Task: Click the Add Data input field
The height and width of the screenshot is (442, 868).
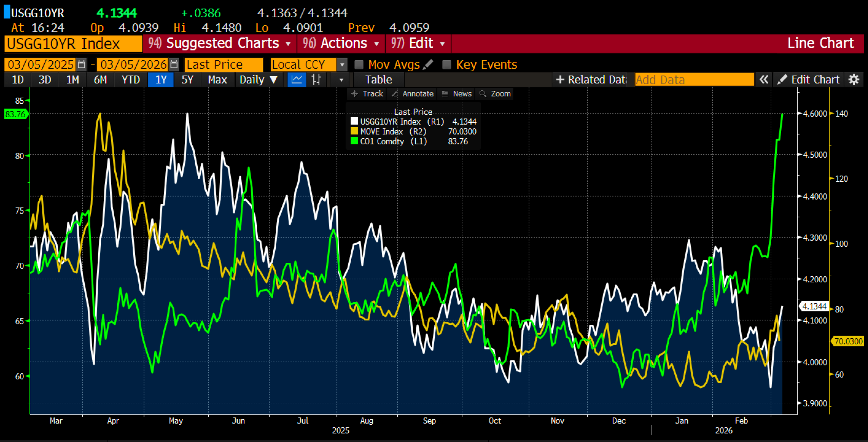Action: 694,80
